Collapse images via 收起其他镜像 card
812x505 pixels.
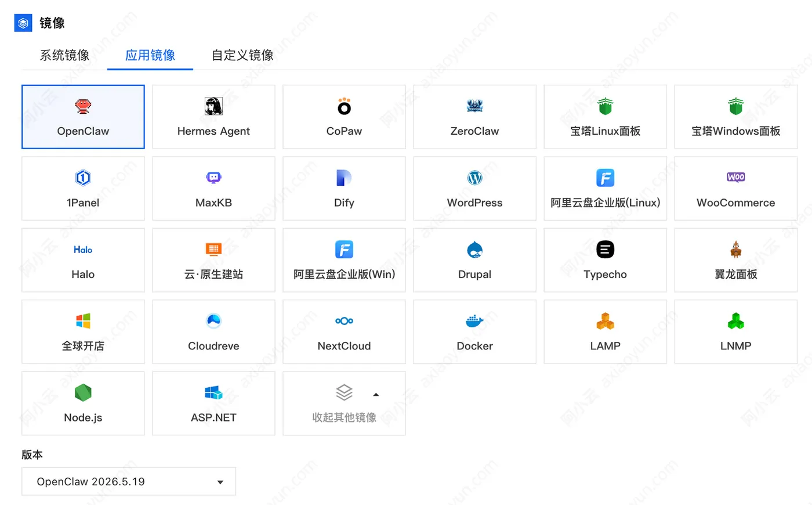coord(344,403)
